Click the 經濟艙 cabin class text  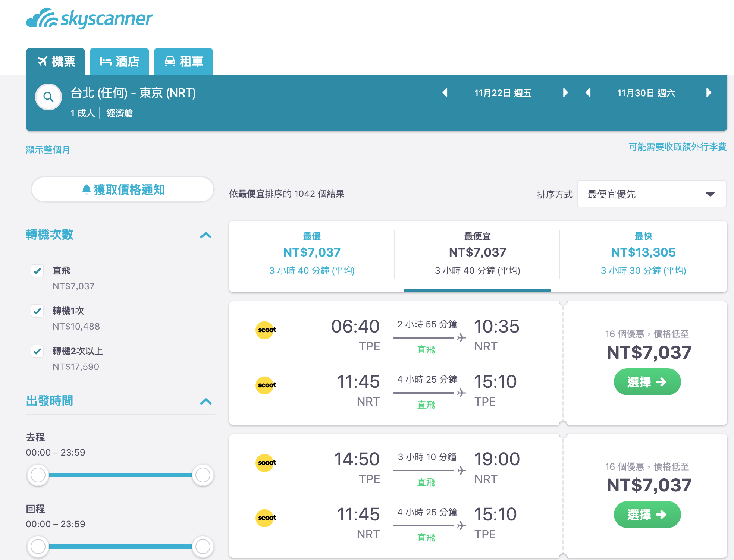pyautogui.click(x=119, y=113)
